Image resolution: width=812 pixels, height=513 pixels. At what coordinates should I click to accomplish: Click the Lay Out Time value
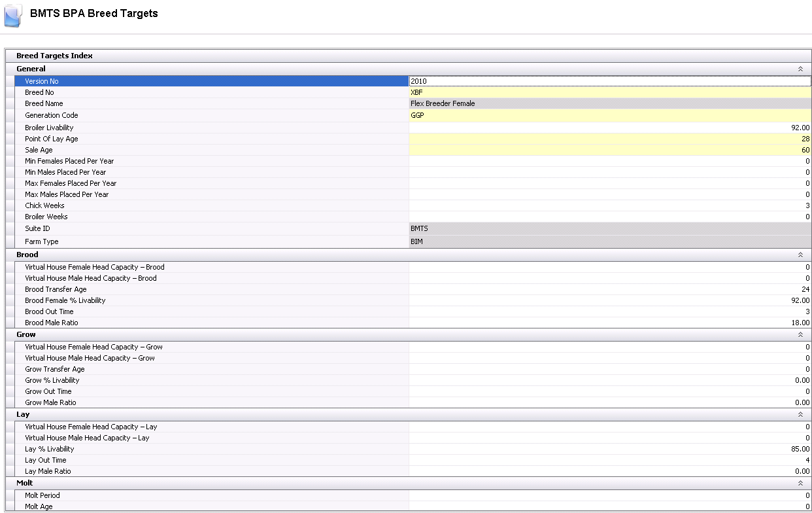pyautogui.click(x=609, y=460)
